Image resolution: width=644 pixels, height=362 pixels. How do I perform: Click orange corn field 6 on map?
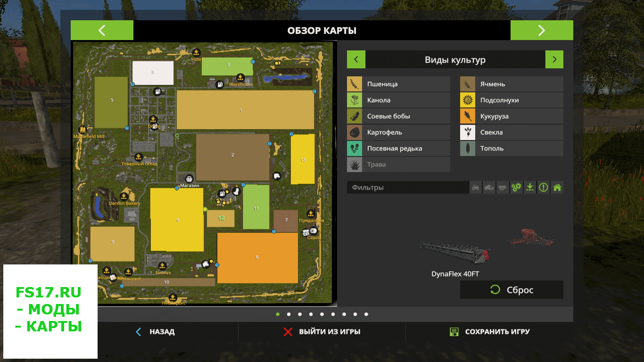tap(257, 257)
